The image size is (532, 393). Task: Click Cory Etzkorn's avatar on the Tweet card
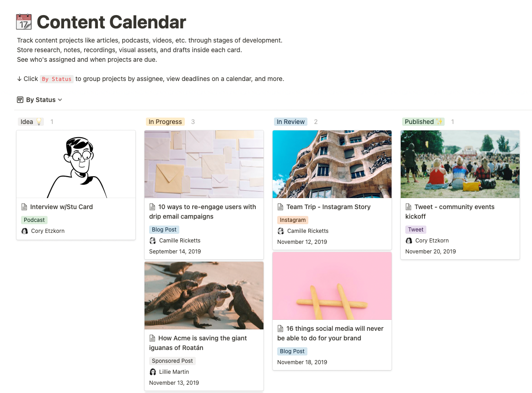tap(408, 240)
